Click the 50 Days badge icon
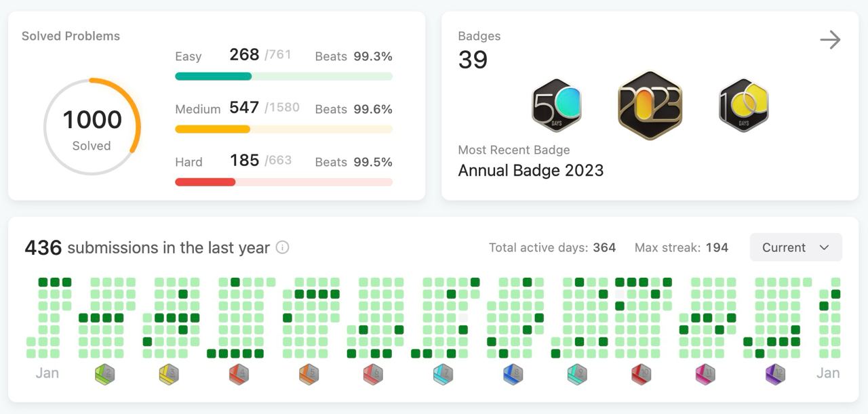 click(557, 105)
